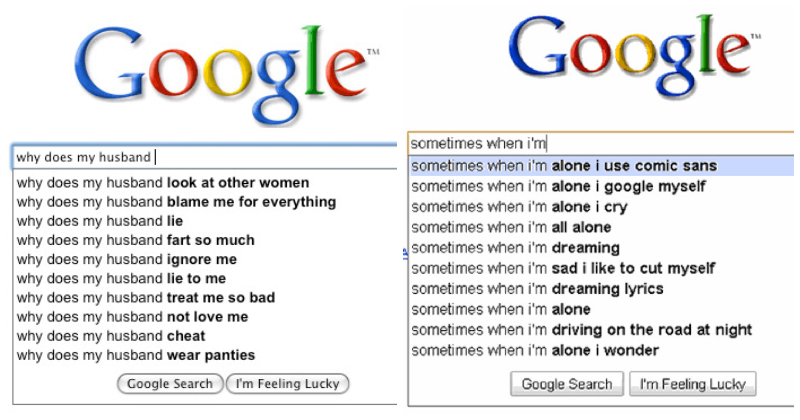Click I'm Feeling Lucky below the husband suggestions
Viewport: 800px width, 420px height.
tap(288, 383)
